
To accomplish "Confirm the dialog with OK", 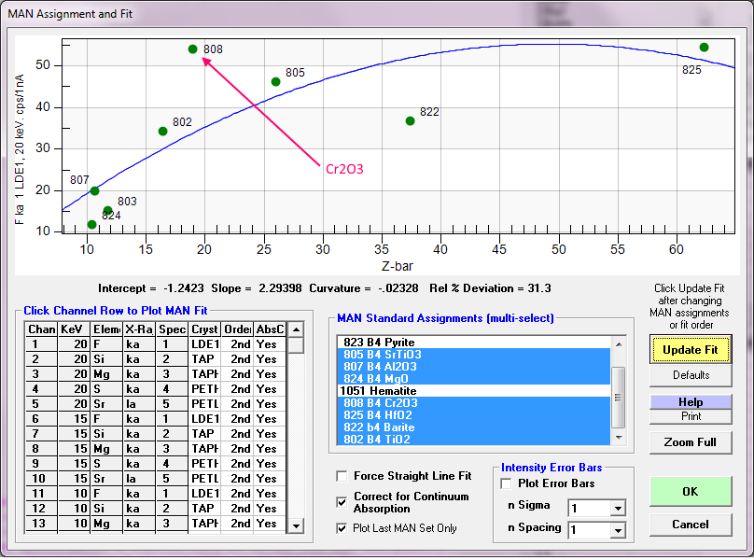I will pyautogui.click(x=691, y=491).
